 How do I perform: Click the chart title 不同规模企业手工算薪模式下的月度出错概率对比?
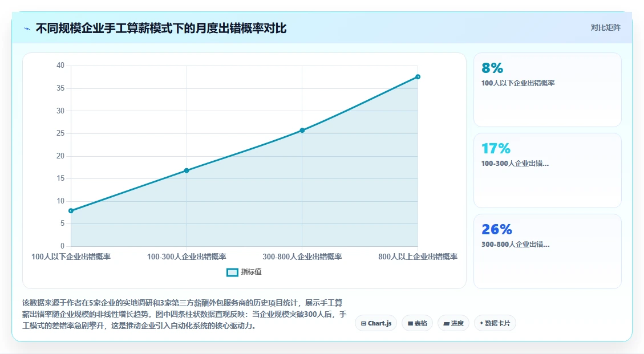click(x=161, y=29)
